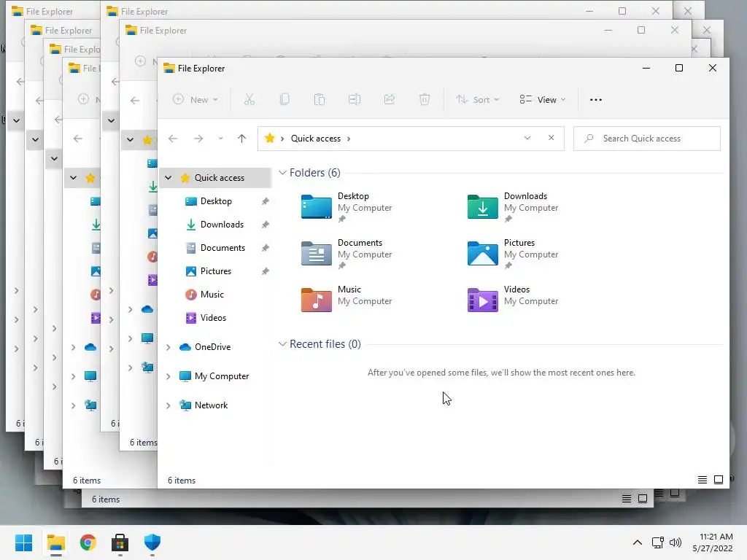
Task: Click Quick access breadcrumb in address bar
Action: (316, 138)
